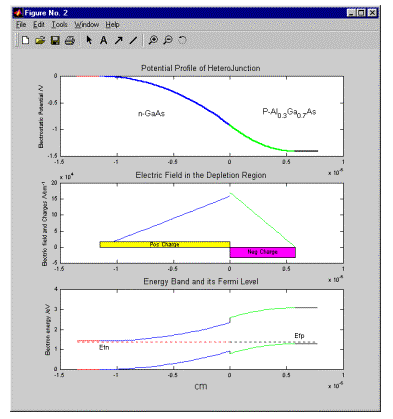
Task: Select the Add Arrow annotation tool
Action: click(118, 40)
